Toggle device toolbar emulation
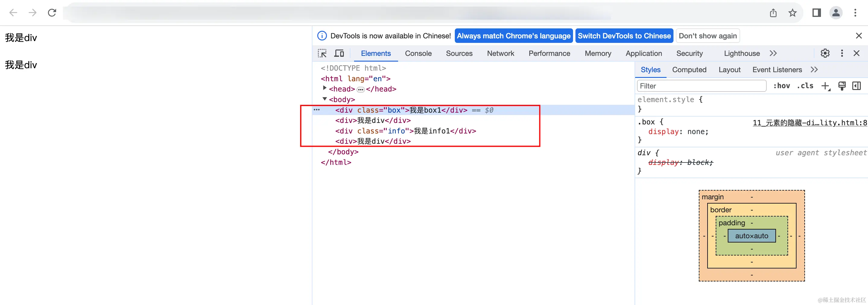 (x=339, y=53)
